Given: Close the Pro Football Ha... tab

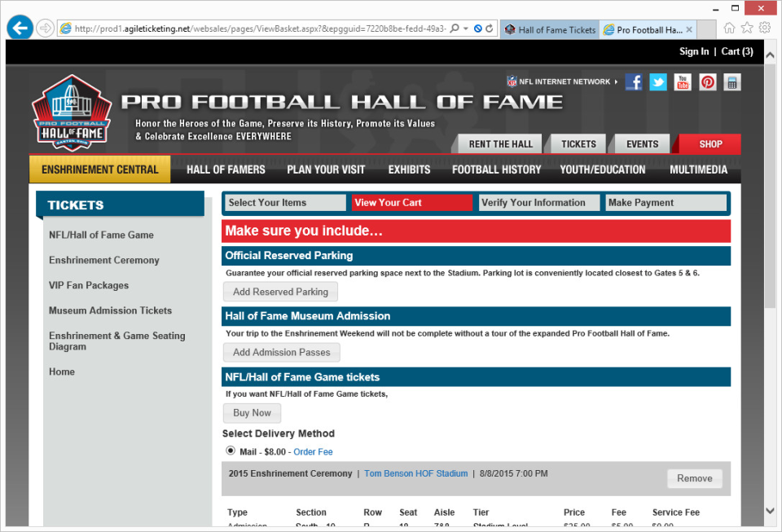Looking at the screenshot, I should 689,30.
